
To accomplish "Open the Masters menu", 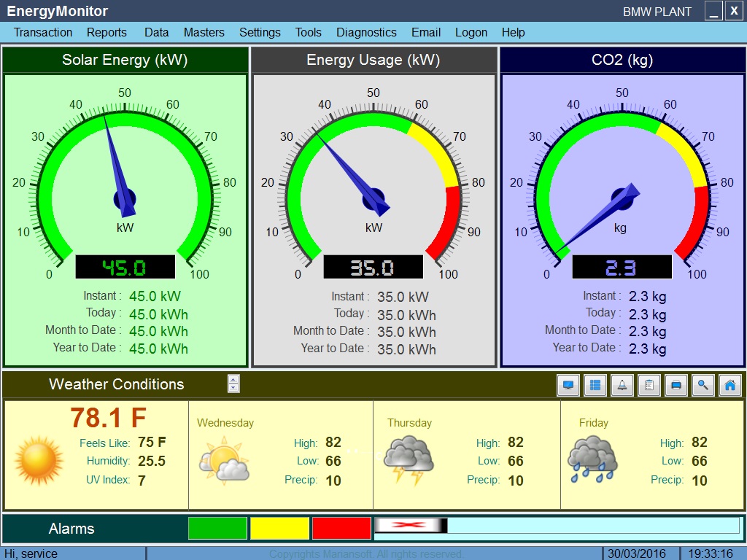I will pyautogui.click(x=204, y=32).
